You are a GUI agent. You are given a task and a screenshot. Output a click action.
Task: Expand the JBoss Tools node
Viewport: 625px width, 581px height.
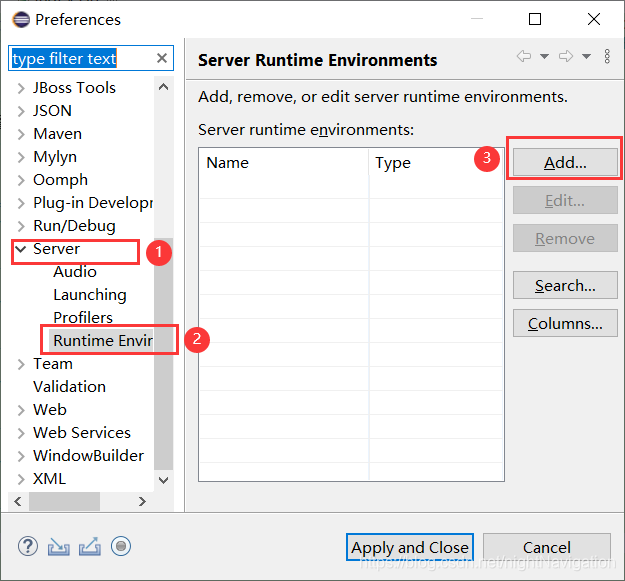21,88
